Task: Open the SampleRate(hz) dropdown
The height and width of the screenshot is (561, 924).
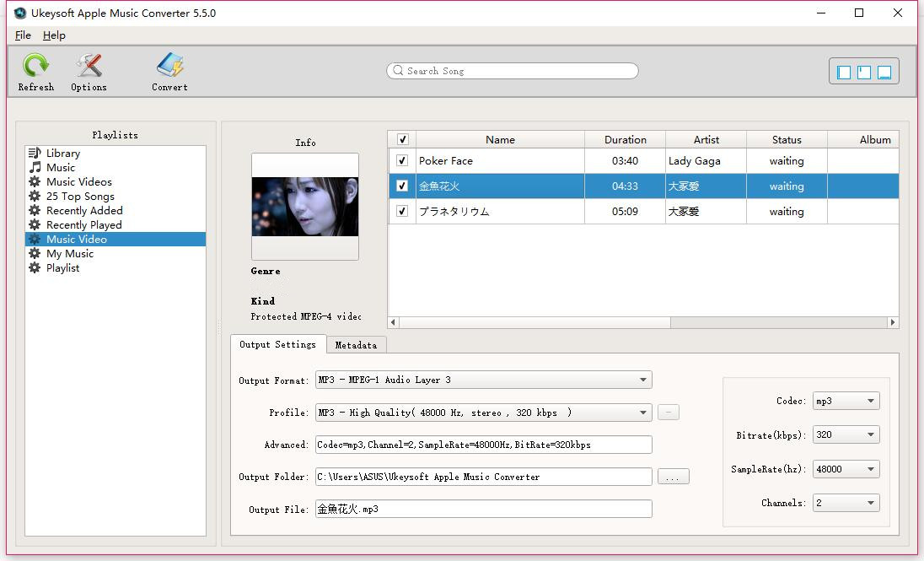Action: tap(846, 469)
